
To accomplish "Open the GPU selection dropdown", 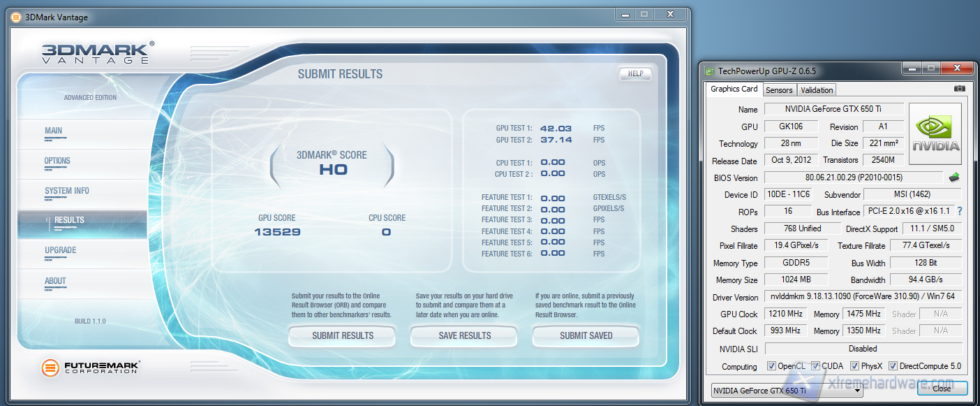I will click(x=787, y=391).
